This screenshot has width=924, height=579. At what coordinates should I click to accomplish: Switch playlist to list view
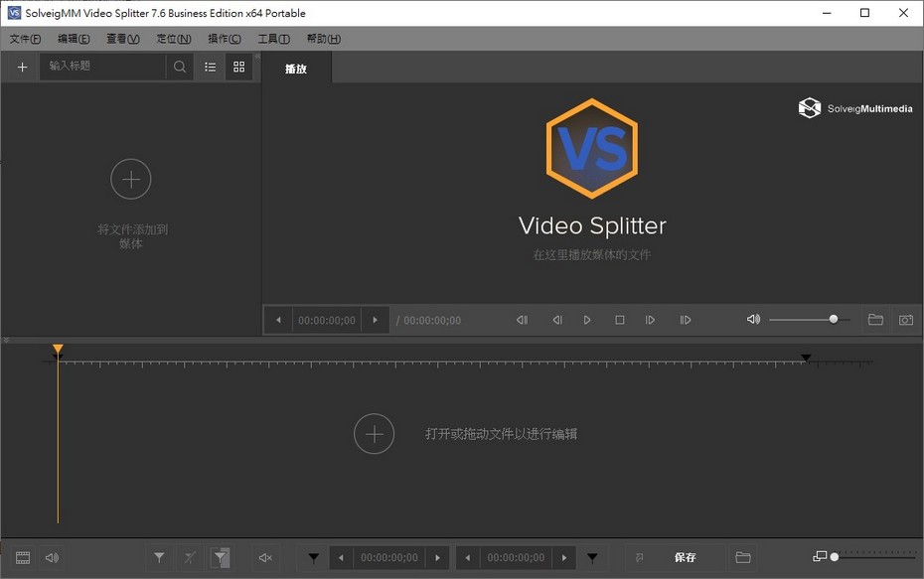point(210,67)
